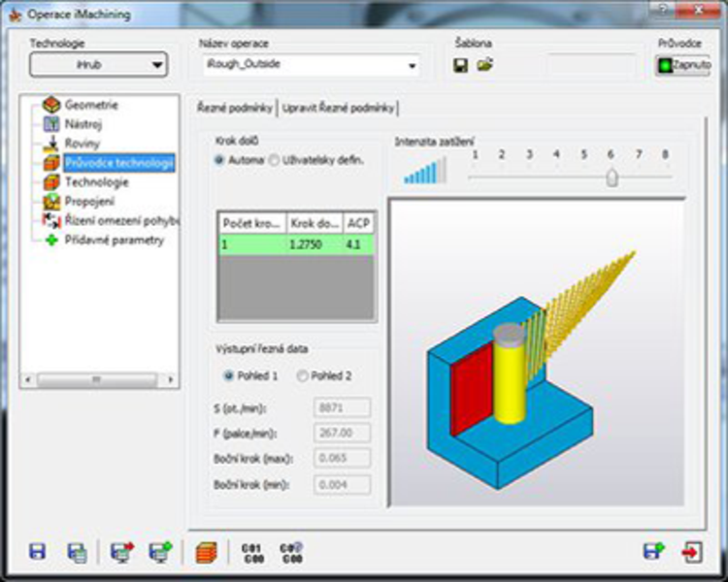Open the Řezné podmínky tab

click(x=236, y=108)
